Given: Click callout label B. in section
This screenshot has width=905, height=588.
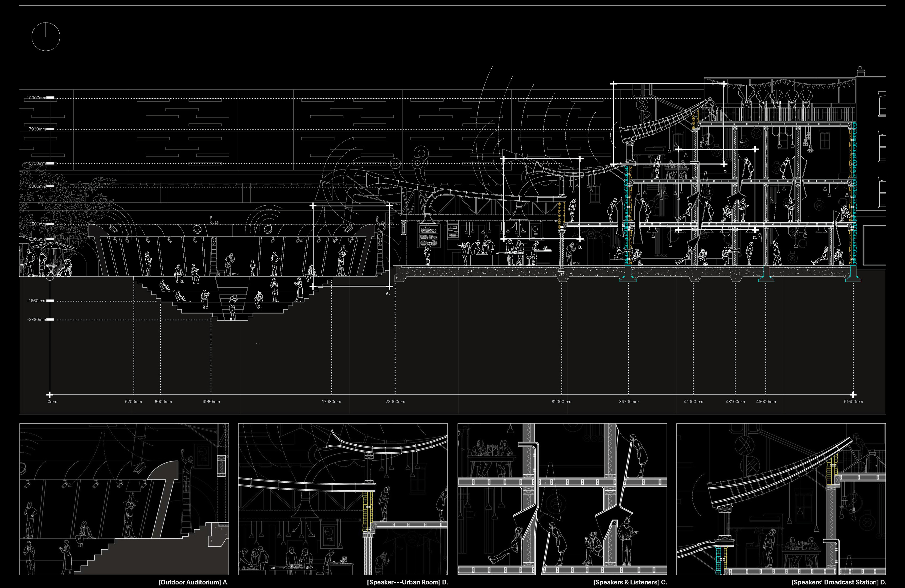Looking at the screenshot, I should [580, 247].
